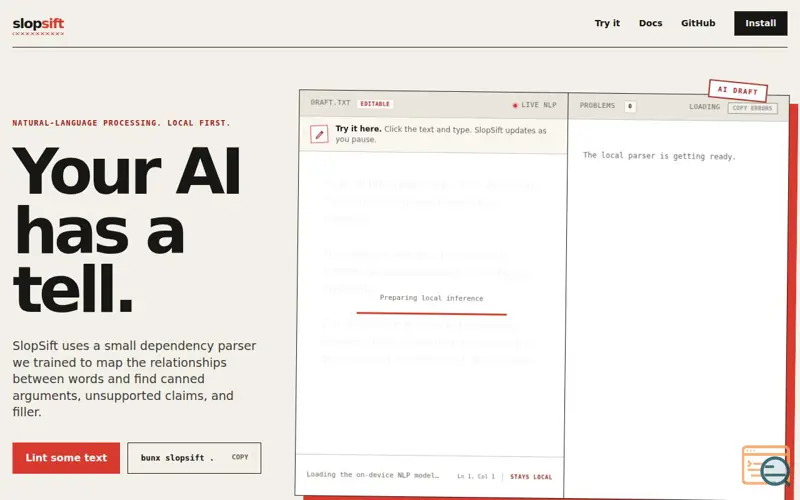Click the STAYS LOCAL status label
Screen dimensions: 800x500
pyautogui.click(x=531, y=477)
